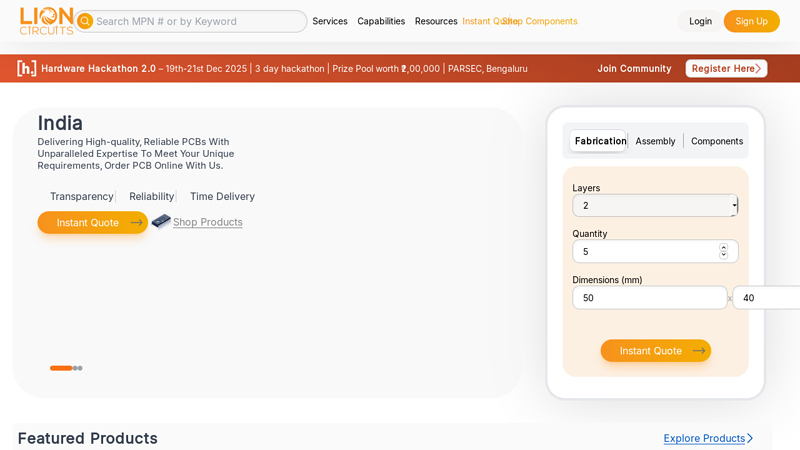Open the Resources menu
The height and width of the screenshot is (450, 800).
pyautogui.click(x=436, y=21)
